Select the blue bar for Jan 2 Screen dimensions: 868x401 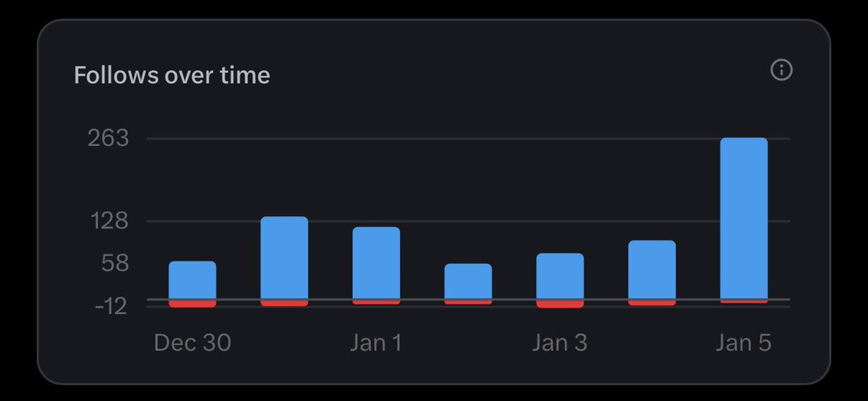(x=468, y=282)
